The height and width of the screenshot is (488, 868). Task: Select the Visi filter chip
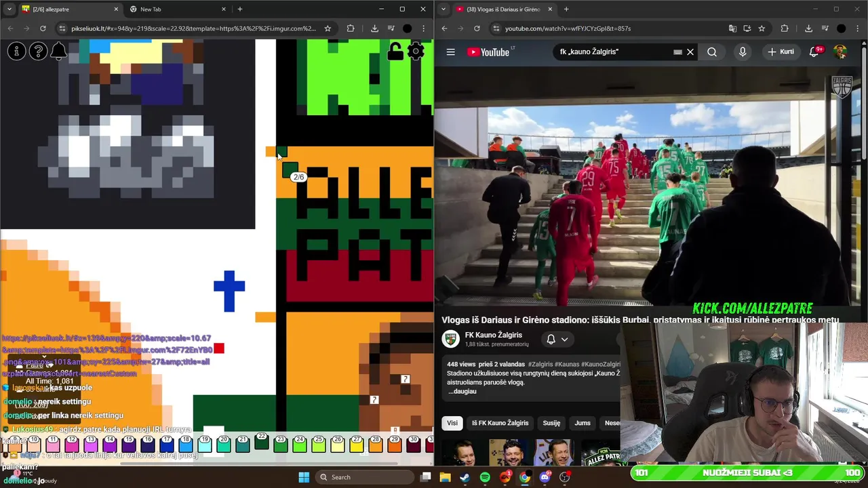click(x=452, y=423)
